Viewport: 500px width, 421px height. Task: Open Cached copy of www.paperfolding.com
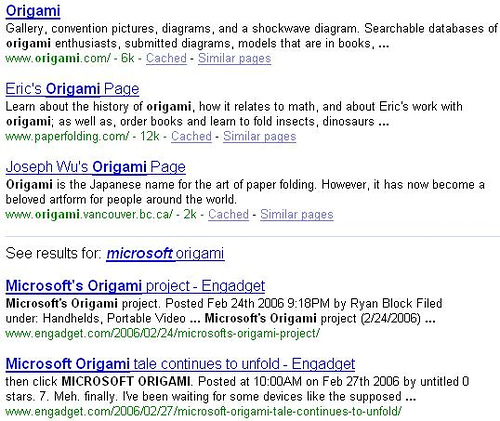click(x=191, y=136)
